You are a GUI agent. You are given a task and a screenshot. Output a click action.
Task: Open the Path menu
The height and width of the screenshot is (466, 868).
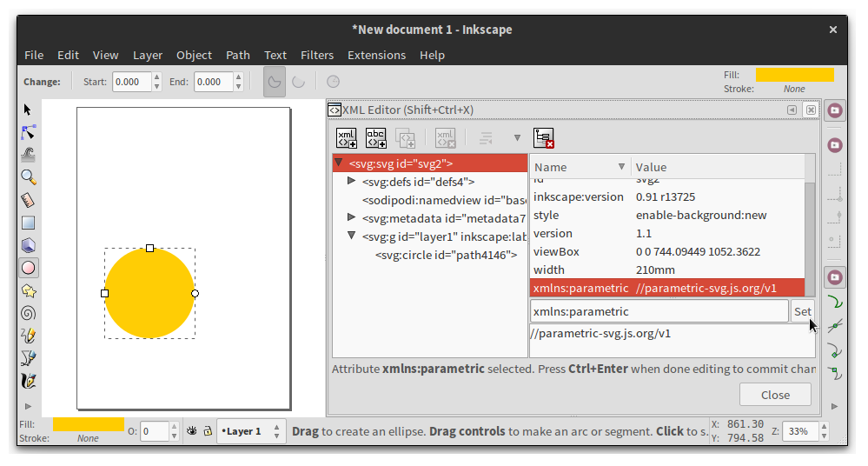click(x=237, y=56)
